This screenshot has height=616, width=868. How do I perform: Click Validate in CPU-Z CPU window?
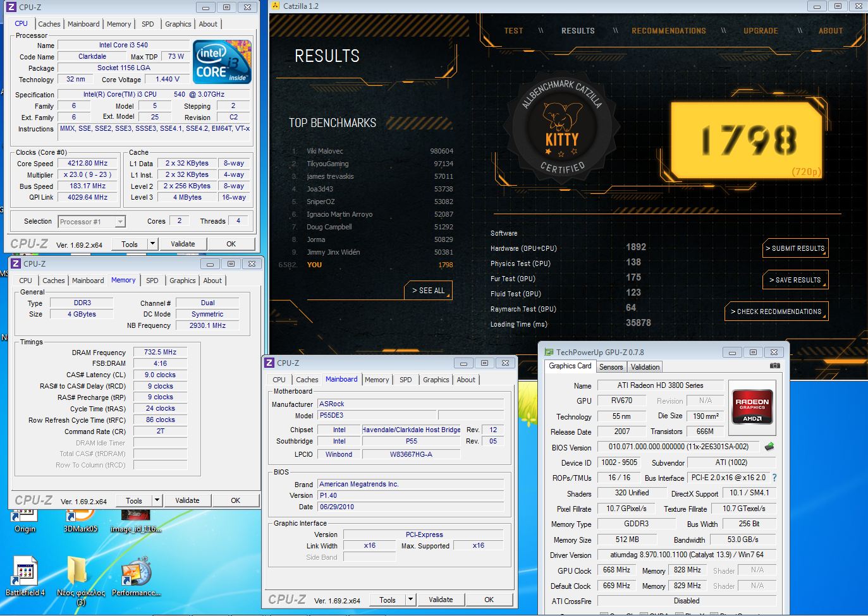click(x=183, y=244)
